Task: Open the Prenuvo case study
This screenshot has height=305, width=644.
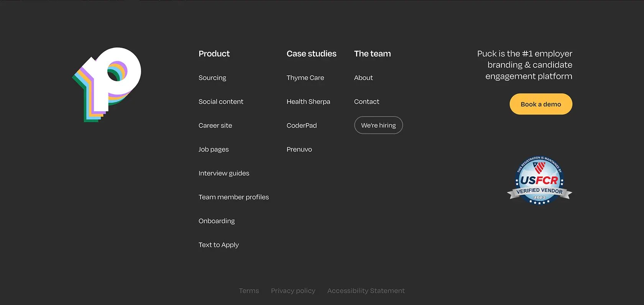Action: pyautogui.click(x=299, y=150)
